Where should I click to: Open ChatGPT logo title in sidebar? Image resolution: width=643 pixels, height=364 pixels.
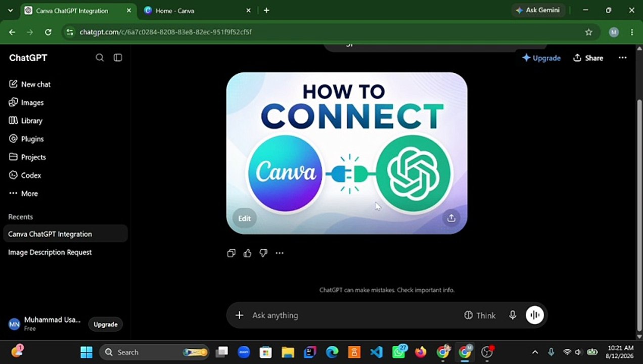click(28, 58)
